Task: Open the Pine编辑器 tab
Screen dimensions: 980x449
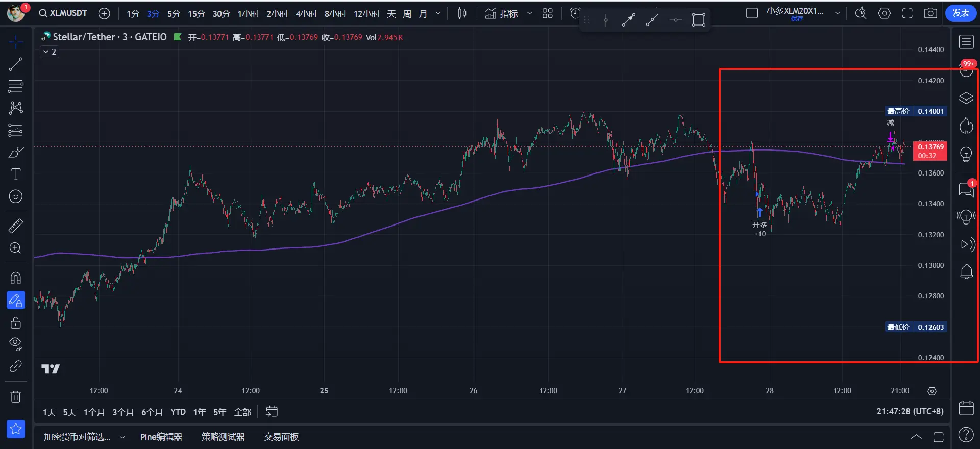Action: (x=161, y=437)
